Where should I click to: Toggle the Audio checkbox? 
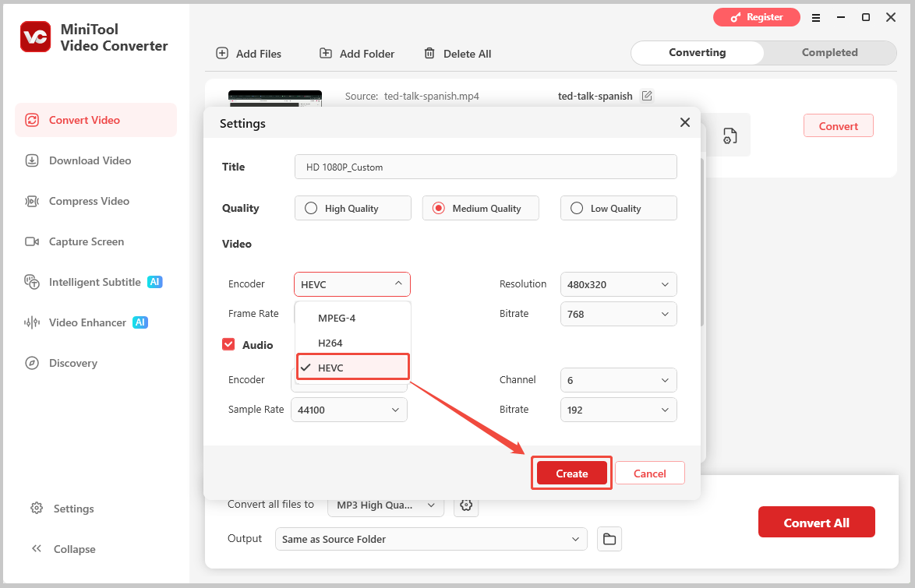pos(229,345)
